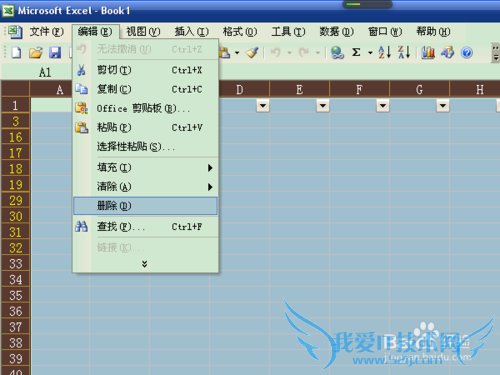500x375 pixels.
Task: Select column F header
Action: pos(359,89)
